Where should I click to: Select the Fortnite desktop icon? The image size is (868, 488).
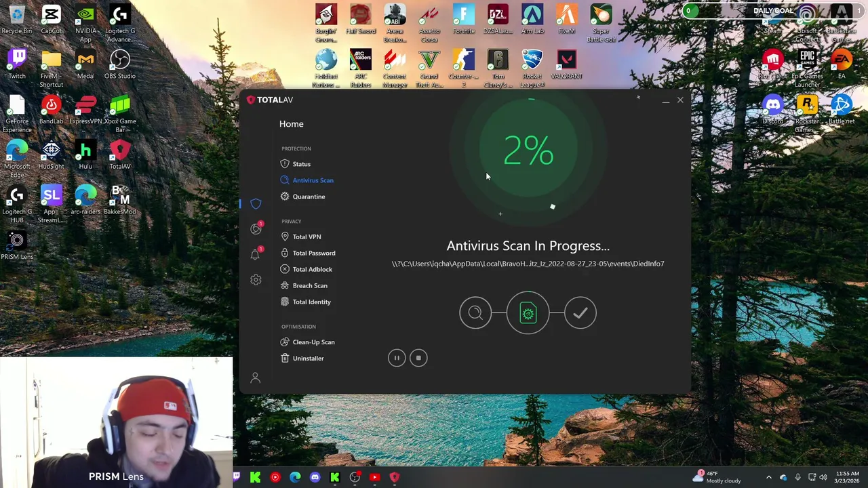pyautogui.click(x=464, y=20)
